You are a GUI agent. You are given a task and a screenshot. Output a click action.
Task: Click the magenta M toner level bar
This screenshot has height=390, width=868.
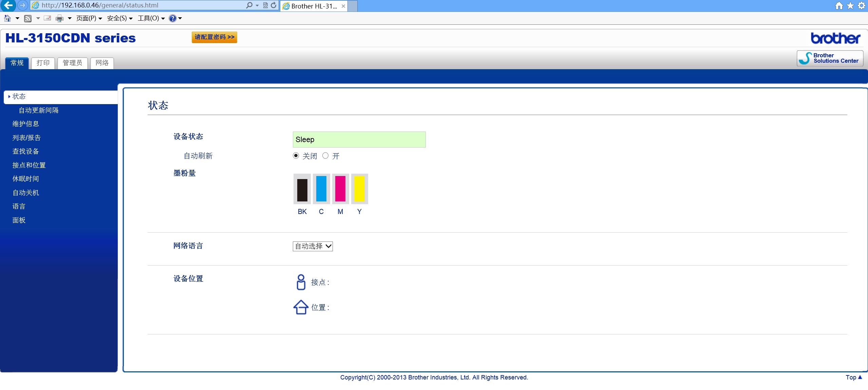[x=340, y=189]
